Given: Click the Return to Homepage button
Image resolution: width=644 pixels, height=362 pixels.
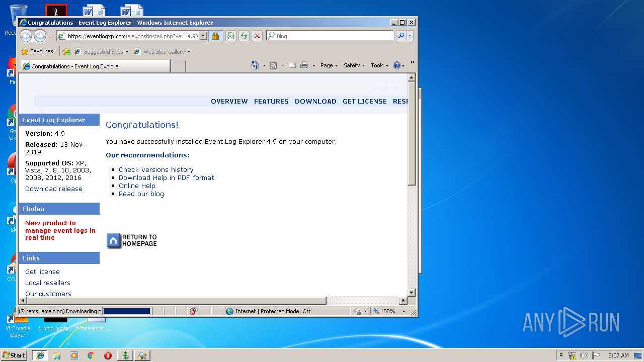Looking at the screenshot, I should pos(132,241).
